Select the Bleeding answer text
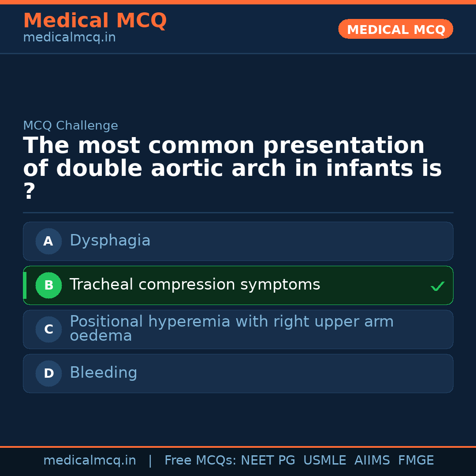 pyautogui.click(x=104, y=373)
